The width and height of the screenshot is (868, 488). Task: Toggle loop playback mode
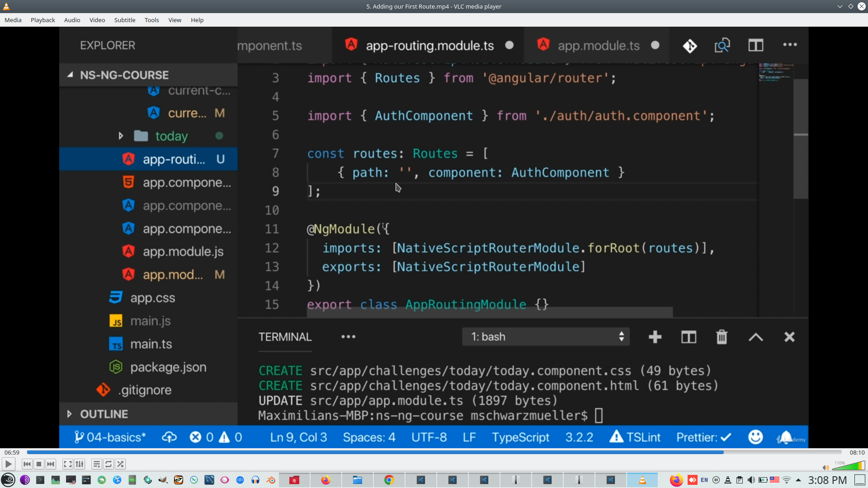[x=108, y=464]
